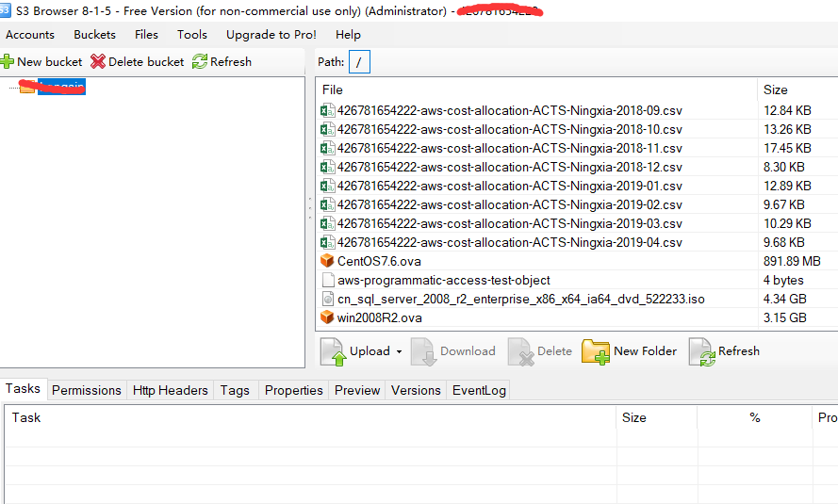Click the Delete bucket red X icon

click(x=98, y=61)
